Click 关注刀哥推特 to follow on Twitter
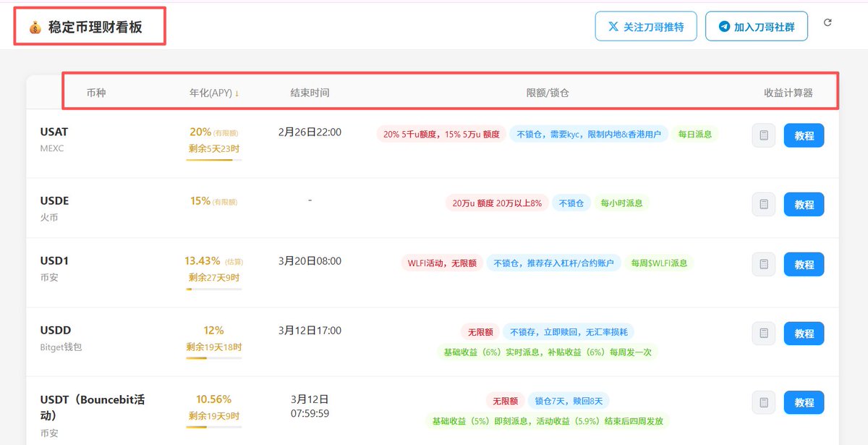This screenshot has height=445, width=868. pyautogui.click(x=646, y=25)
